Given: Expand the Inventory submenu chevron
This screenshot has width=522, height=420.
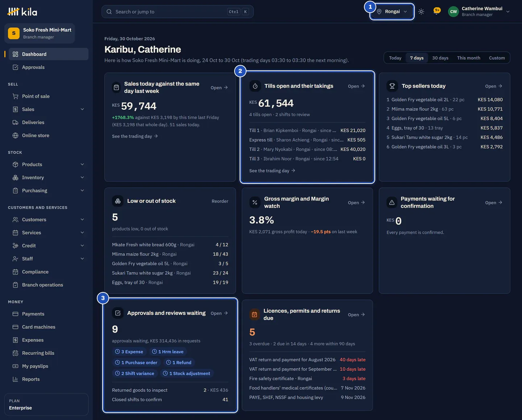Looking at the screenshot, I should pyautogui.click(x=82, y=177).
